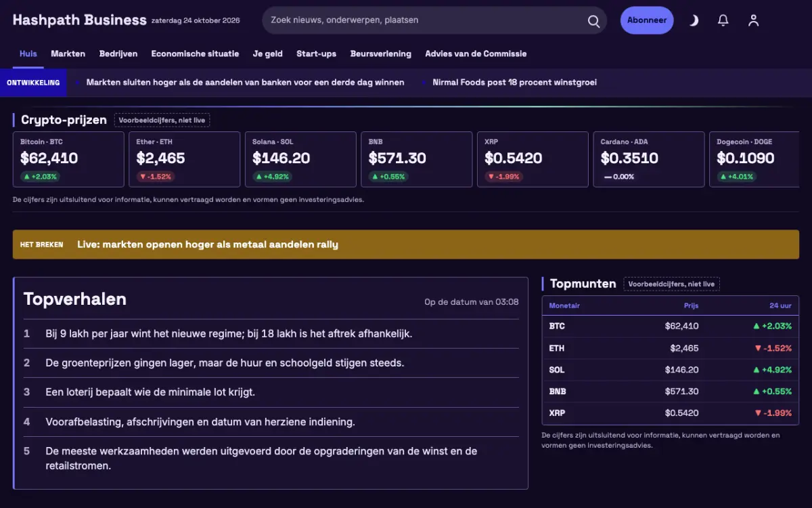Open Advies van de Commissie tab

pos(476,54)
